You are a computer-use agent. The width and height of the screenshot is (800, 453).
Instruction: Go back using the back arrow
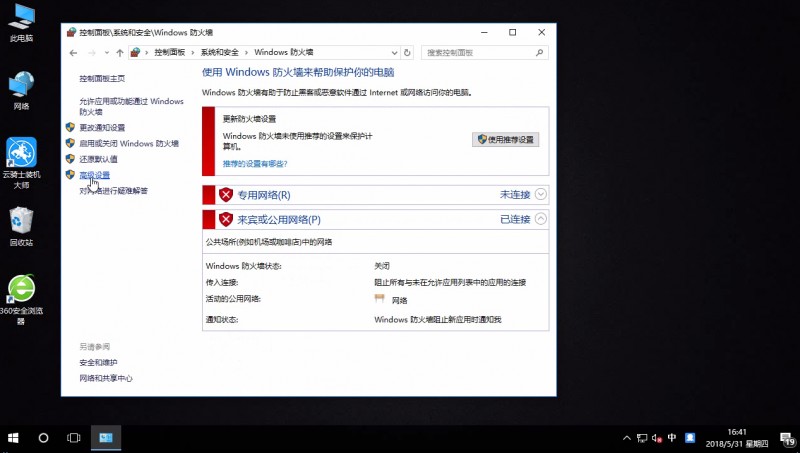click(73, 53)
